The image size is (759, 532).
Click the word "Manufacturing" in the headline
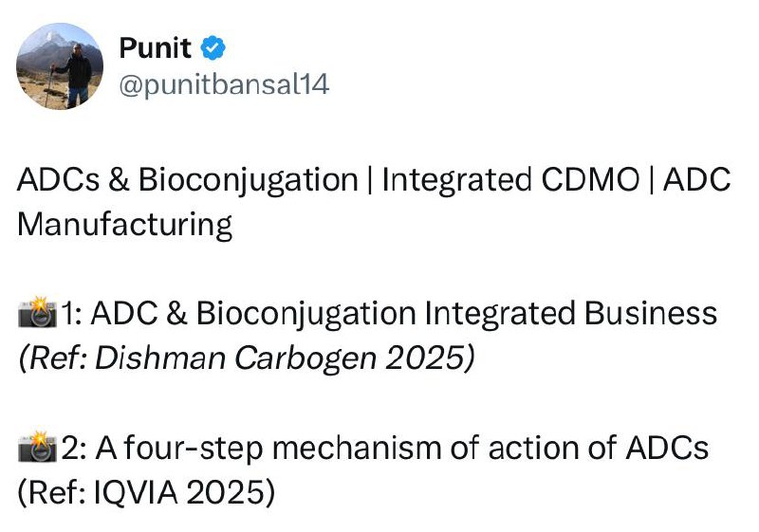[125, 225]
